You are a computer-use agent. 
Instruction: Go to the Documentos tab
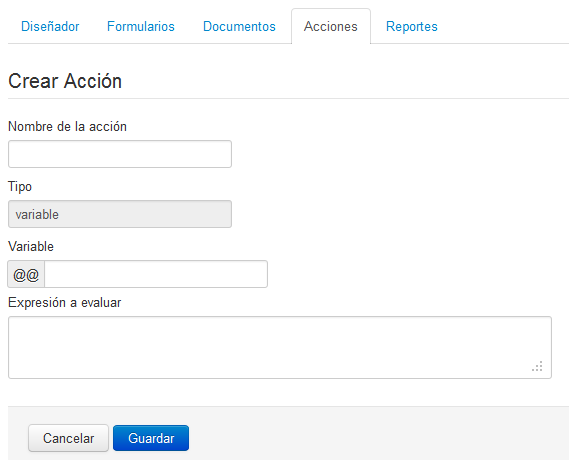pyautogui.click(x=239, y=26)
